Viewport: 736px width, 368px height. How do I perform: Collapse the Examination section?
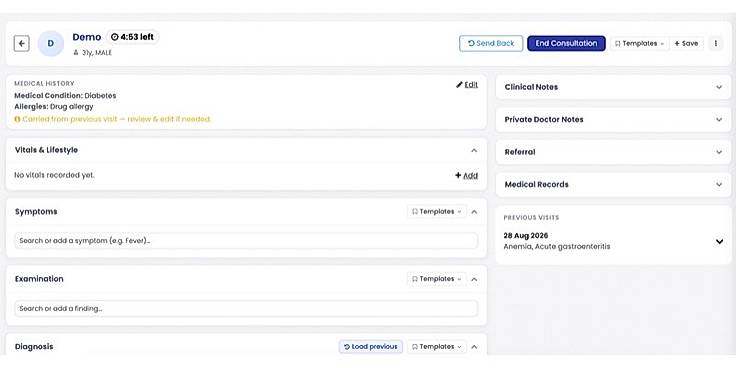pos(474,279)
